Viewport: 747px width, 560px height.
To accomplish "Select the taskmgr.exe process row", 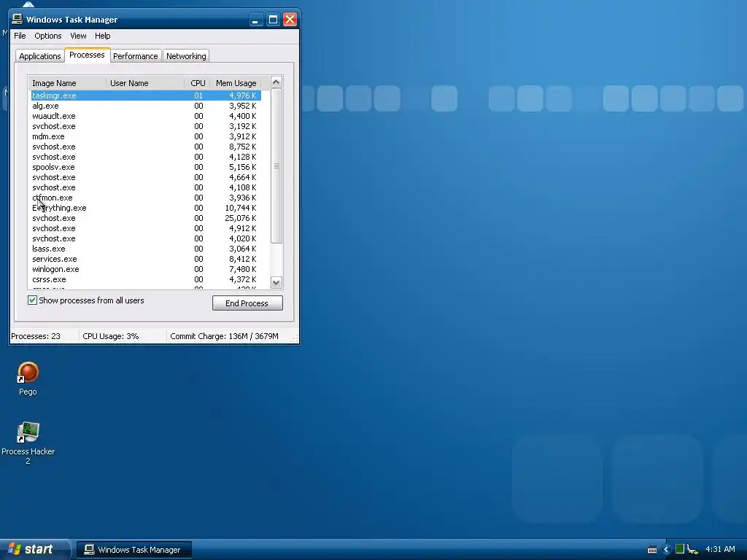I will pos(146,96).
